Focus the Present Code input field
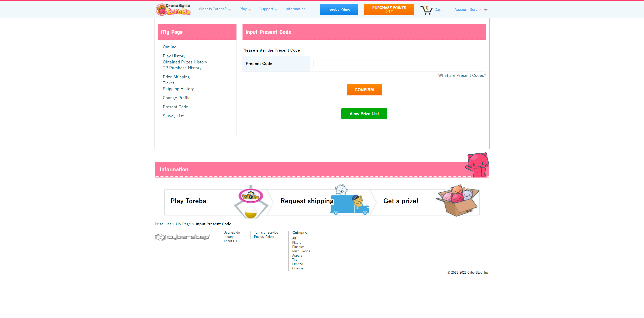644x318 pixels. [x=352, y=63]
